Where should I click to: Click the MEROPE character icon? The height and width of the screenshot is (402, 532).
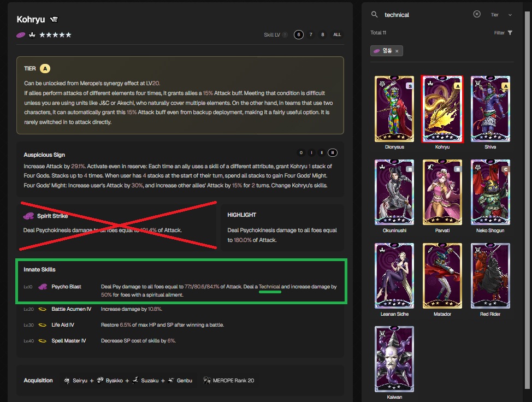206,380
